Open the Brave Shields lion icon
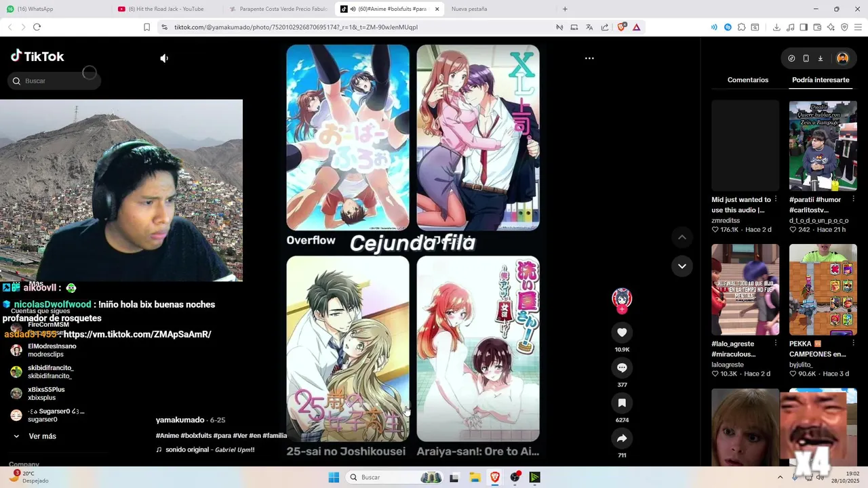868x488 pixels. click(621, 27)
